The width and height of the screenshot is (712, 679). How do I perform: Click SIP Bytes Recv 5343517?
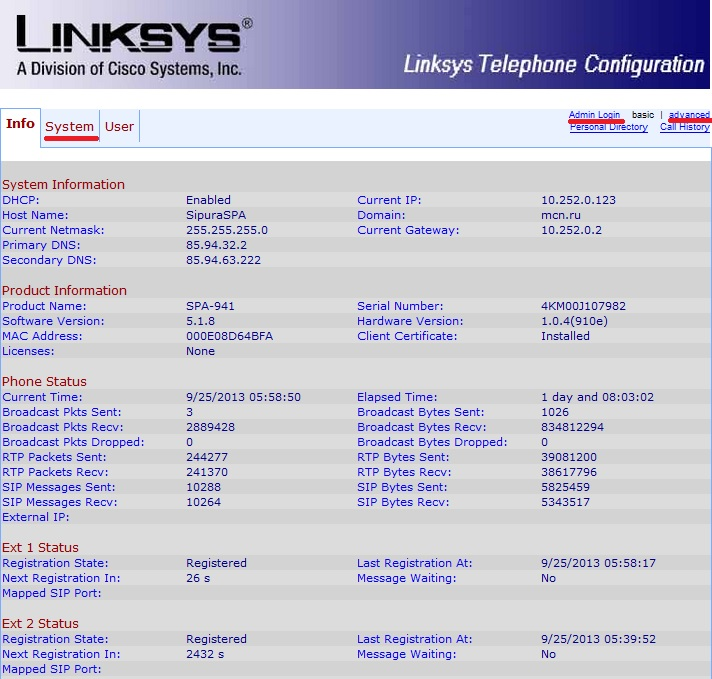coord(565,501)
